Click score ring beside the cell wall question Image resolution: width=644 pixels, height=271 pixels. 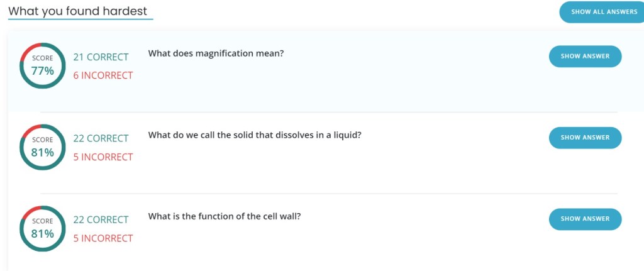[43, 228]
